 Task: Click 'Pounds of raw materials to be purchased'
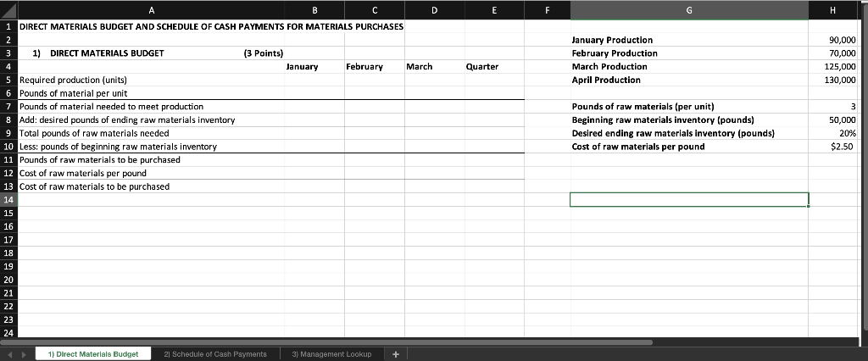[152, 160]
